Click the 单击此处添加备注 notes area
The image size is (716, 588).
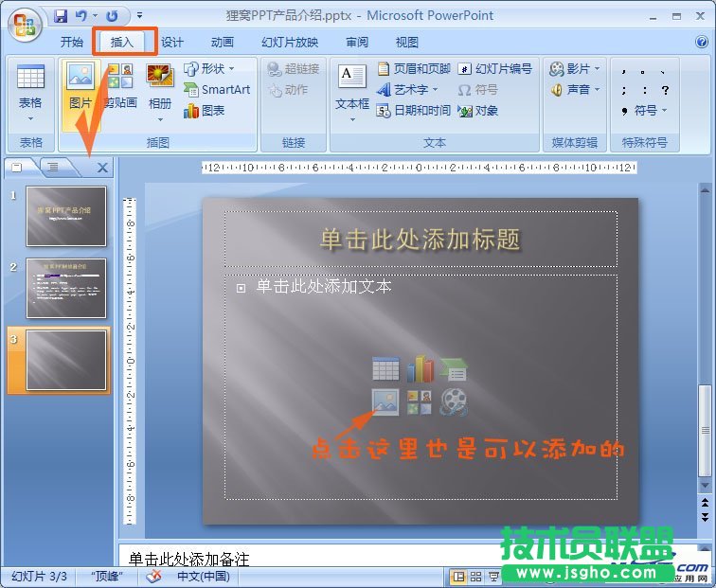click(x=188, y=559)
